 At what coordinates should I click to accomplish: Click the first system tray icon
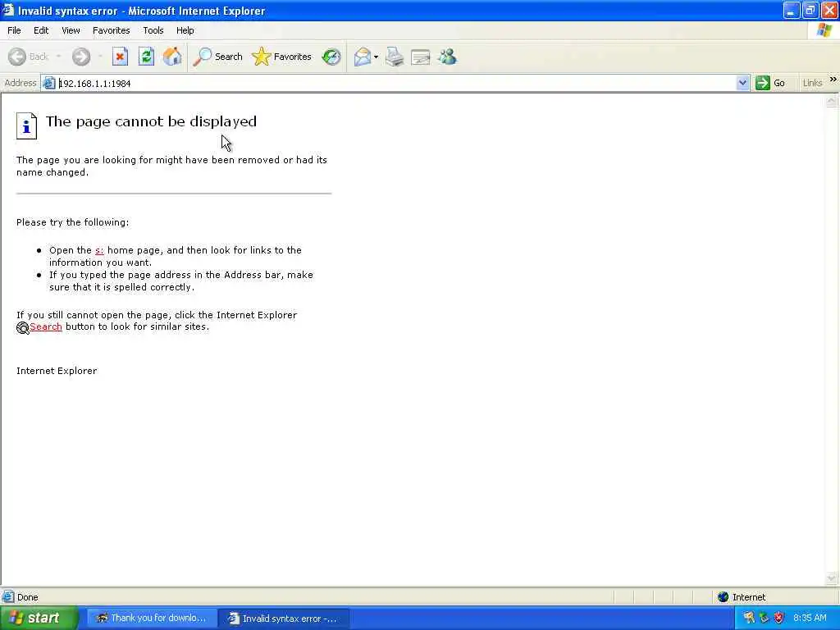click(x=749, y=618)
